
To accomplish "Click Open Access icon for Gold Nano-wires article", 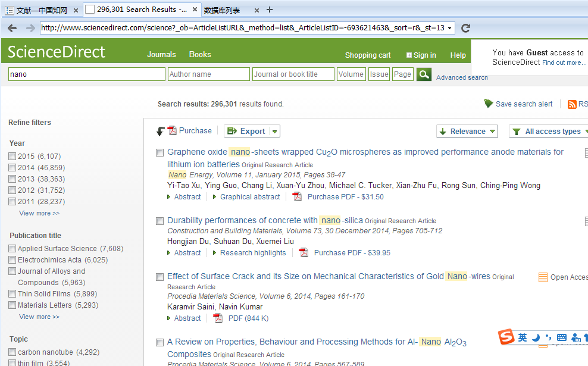I will [x=543, y=277].
